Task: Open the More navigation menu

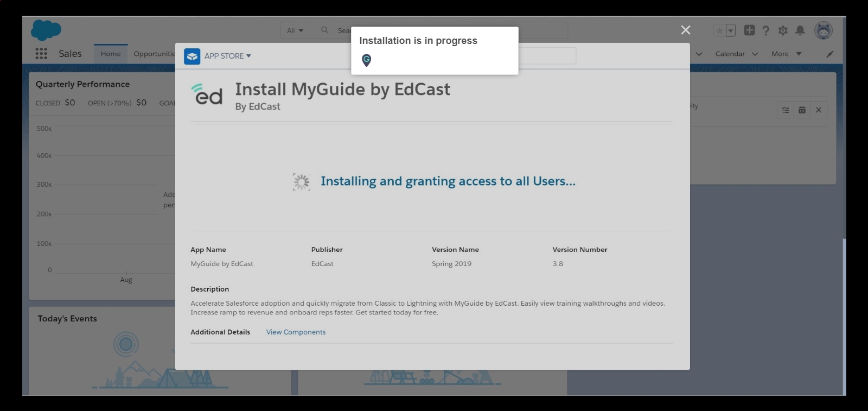Action: (x=786, y=53)
